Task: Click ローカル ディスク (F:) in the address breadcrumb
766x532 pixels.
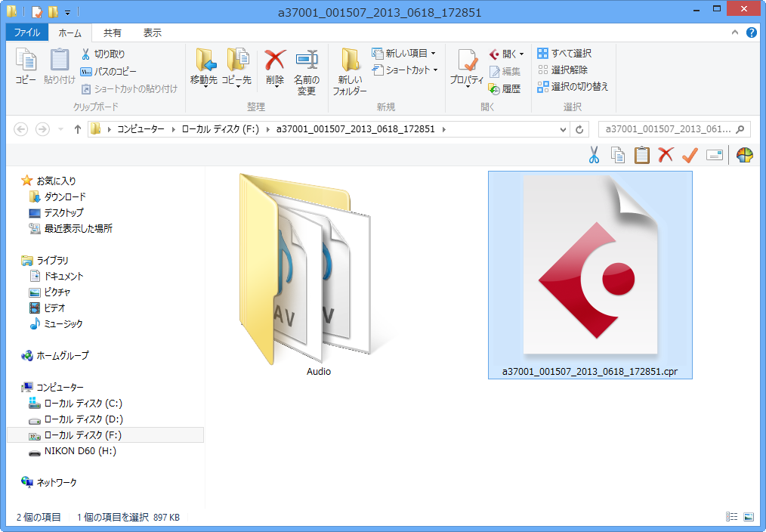Action: pyautogui.click(x=221, y=129)
